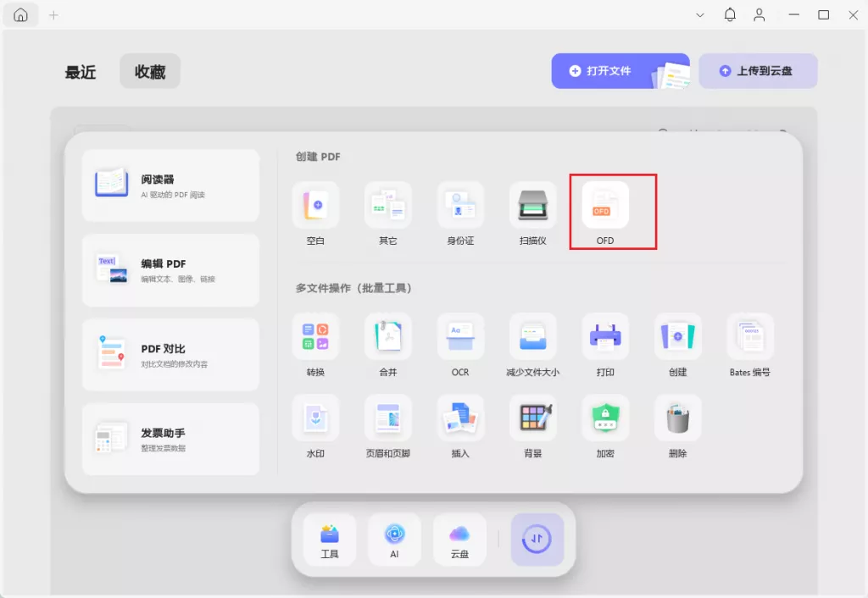Create a PDF using the 扫描仪 scanner tool

(x=532, y=212)
